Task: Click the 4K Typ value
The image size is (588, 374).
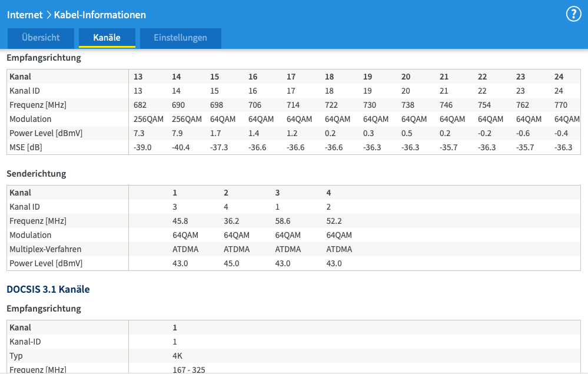Action: (x=178, y=356)
